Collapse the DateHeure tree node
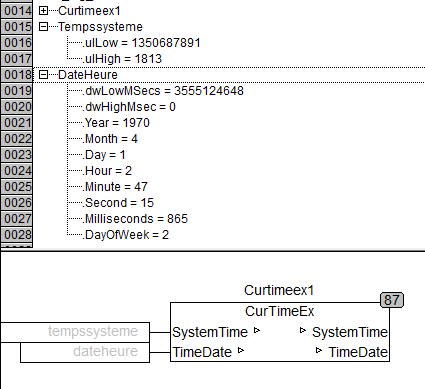Screen dimensions: 425x389 tap(43, 75)
